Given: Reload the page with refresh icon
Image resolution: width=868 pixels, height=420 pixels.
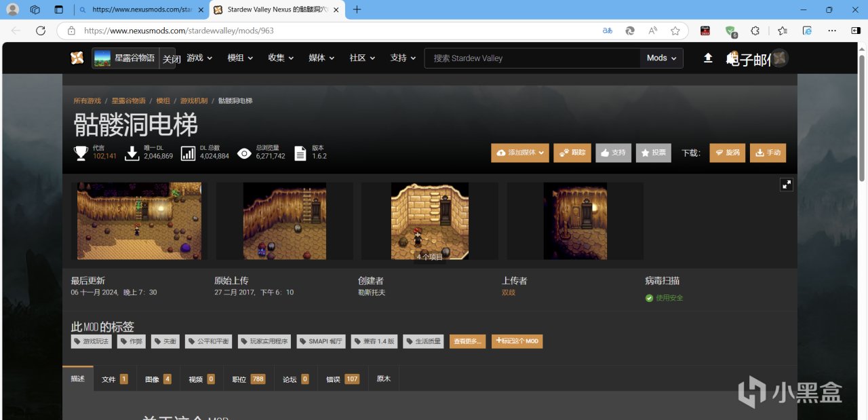Looking at the screenshot, I should pyautogui.click(x=41, y=31).
